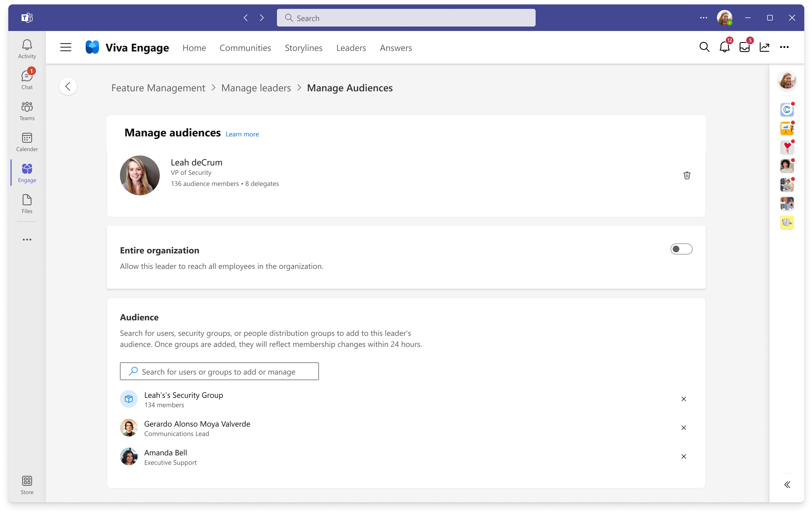
Task: Open the Calendar app icon
Action: pos(27,141)
